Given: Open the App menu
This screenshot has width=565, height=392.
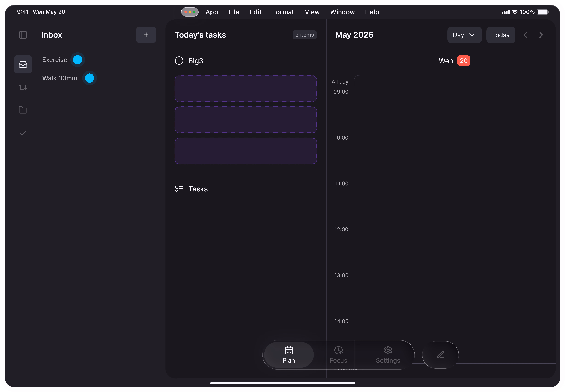Looking at the screenshot, I should [212, 12].
